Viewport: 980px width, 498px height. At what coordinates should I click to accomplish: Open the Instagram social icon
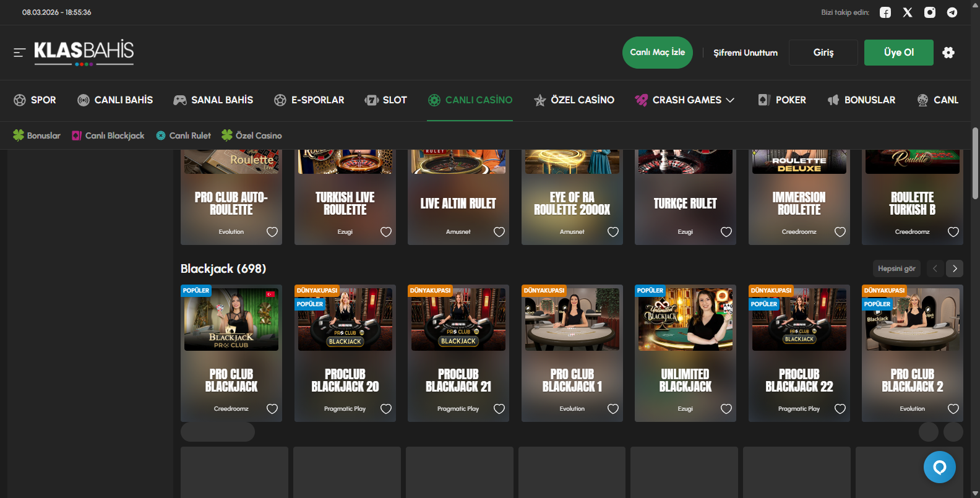pos(930,12)
